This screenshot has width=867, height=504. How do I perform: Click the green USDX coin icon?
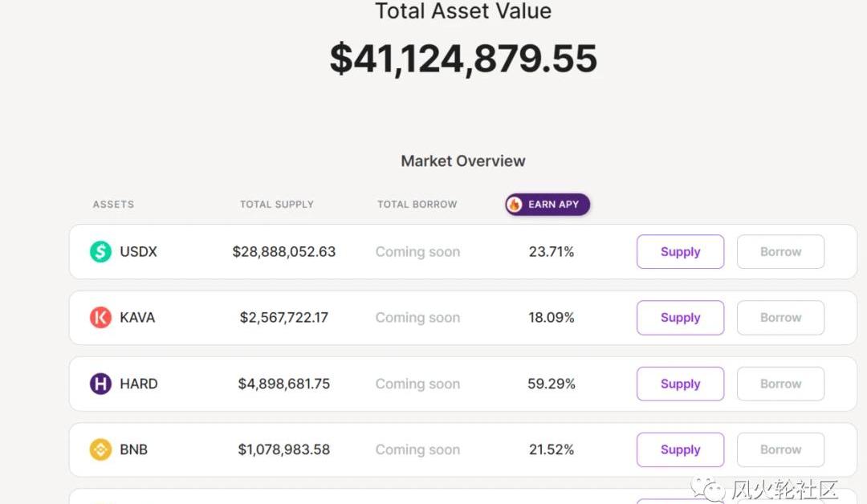pyautogui.click(x=100, y=251)
